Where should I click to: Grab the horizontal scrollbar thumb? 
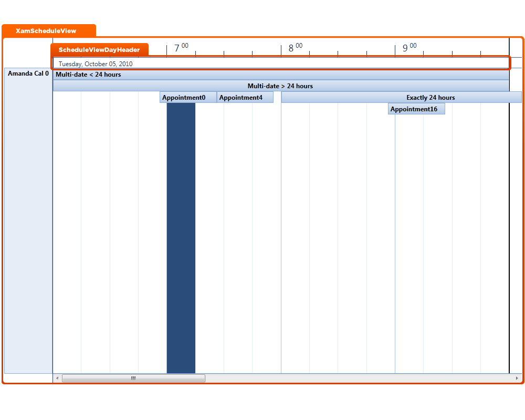(133, 378)
